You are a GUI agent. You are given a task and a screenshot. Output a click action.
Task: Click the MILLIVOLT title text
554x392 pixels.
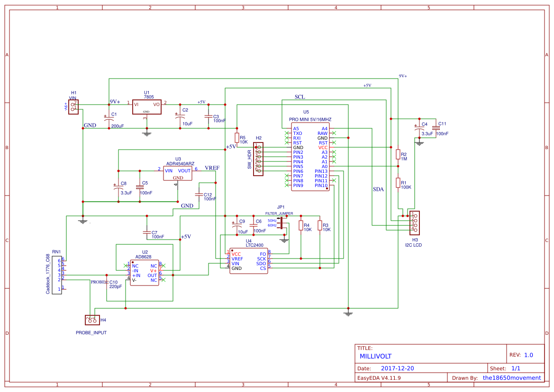coord(376,356)
